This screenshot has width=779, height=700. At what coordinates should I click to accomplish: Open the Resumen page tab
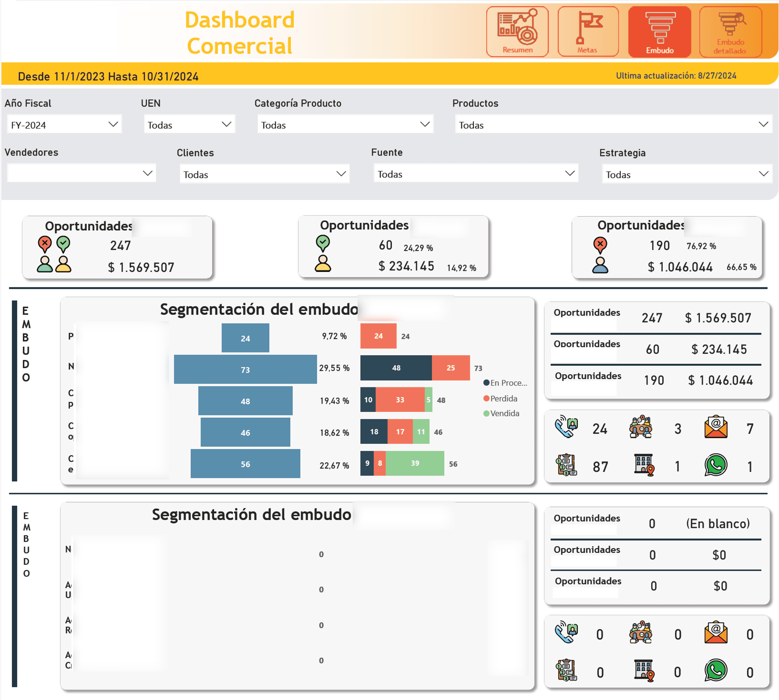click(517, 32)
